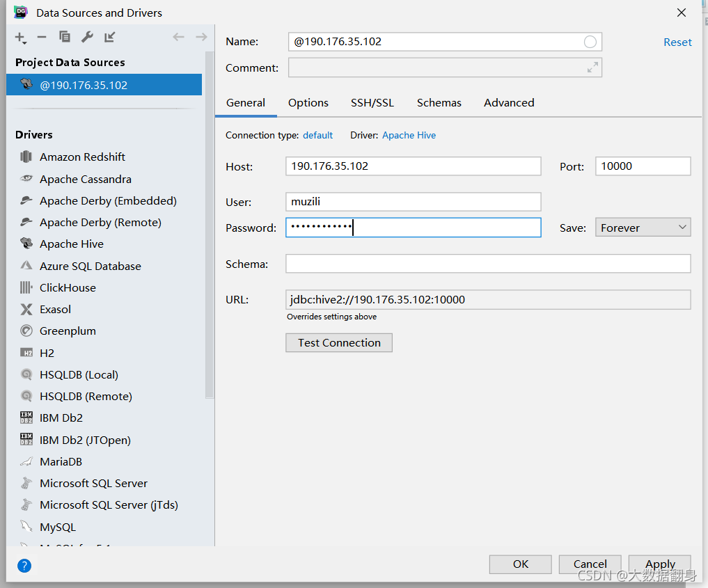Open the Advanced tab
Screen dimensions: 708x588
pyautogui.click(x=509, y=103)
